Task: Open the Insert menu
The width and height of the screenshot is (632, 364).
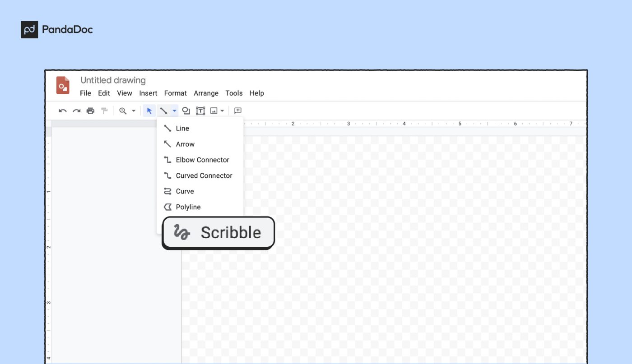Action: (148, 93)
